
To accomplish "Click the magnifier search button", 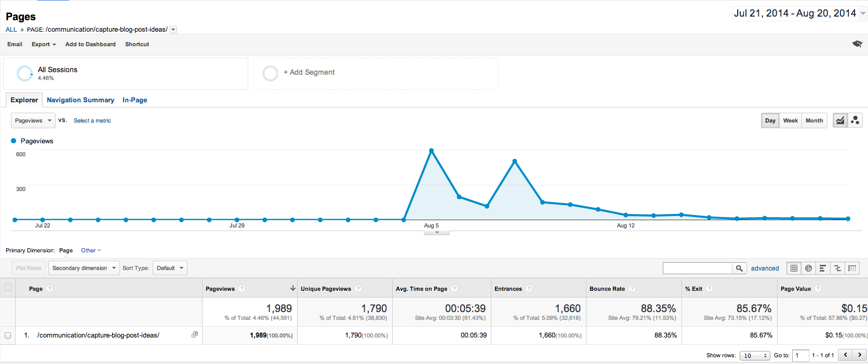I will (x=739, y=268).
